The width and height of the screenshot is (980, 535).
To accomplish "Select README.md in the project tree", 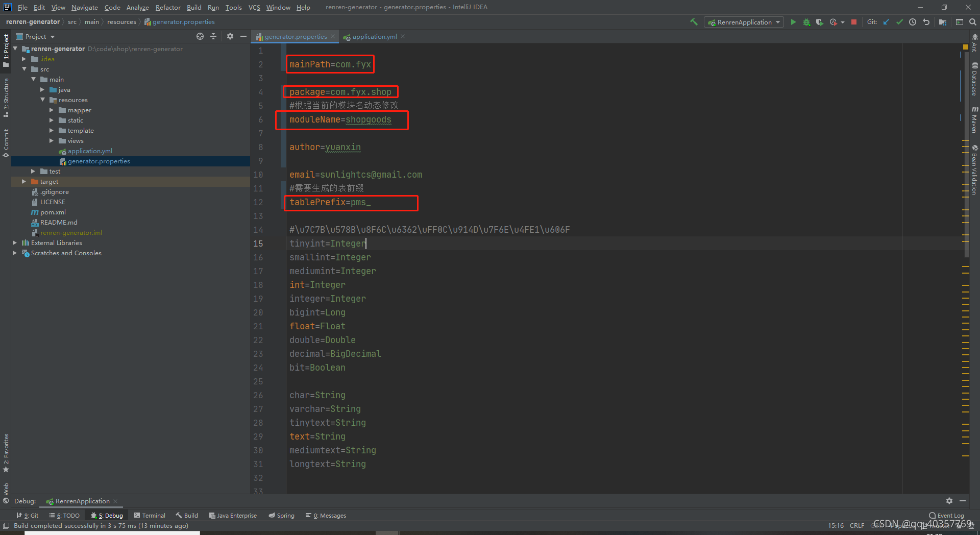I will [x=59, y=223].
